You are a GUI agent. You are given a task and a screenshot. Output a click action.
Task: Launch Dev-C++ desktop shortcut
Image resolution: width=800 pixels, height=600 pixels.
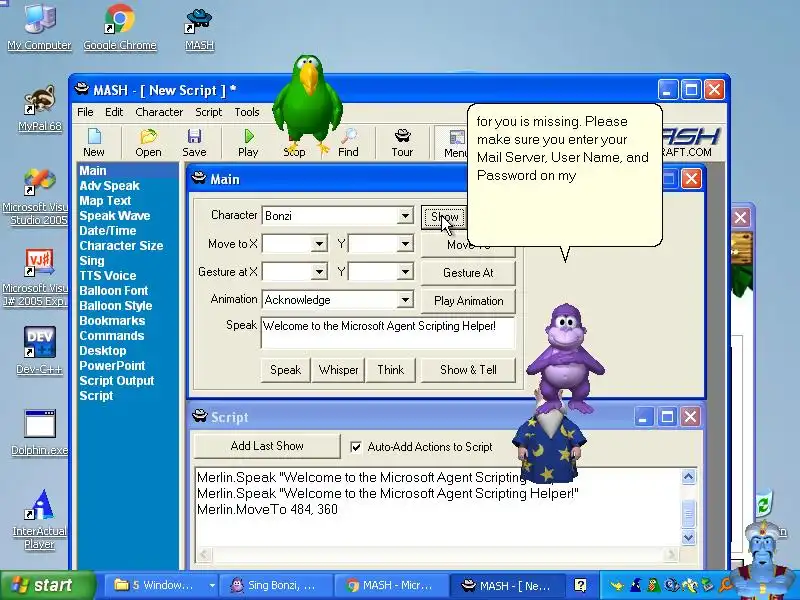pyautogui.click(x=39, y=351)
